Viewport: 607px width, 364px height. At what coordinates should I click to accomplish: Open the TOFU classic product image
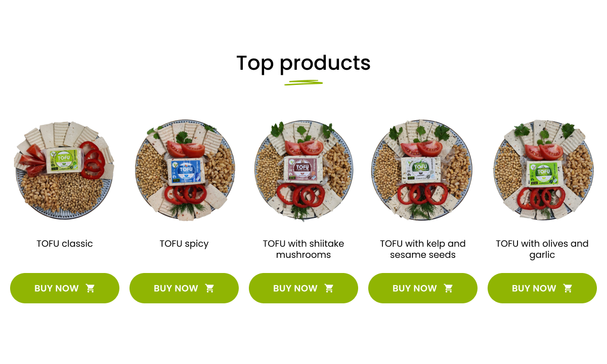click(65, 170)
